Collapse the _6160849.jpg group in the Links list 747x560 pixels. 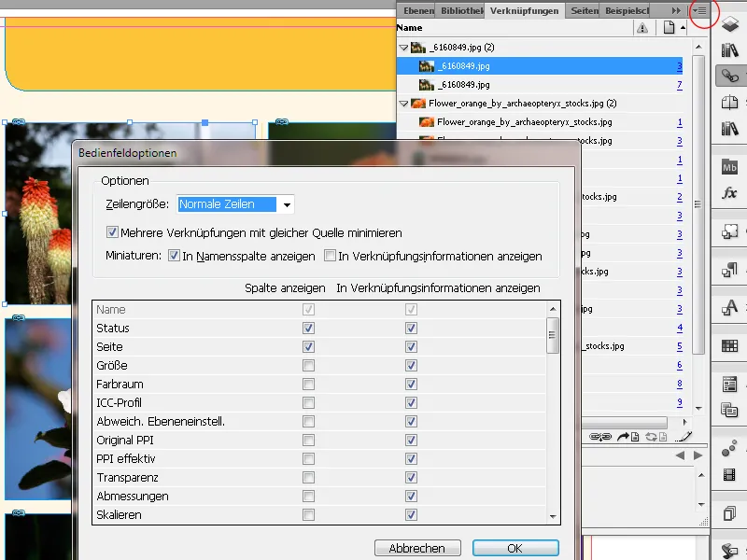click(x=405, y=47)
